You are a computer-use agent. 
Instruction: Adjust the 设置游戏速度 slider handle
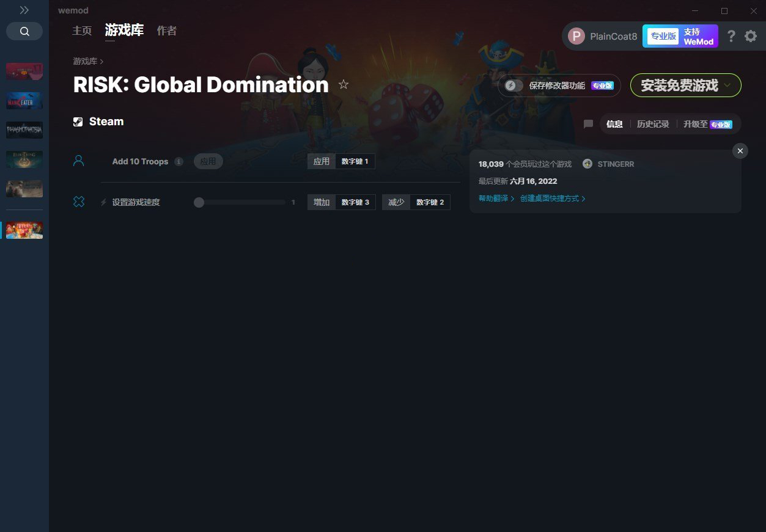[x=199, y=202]
